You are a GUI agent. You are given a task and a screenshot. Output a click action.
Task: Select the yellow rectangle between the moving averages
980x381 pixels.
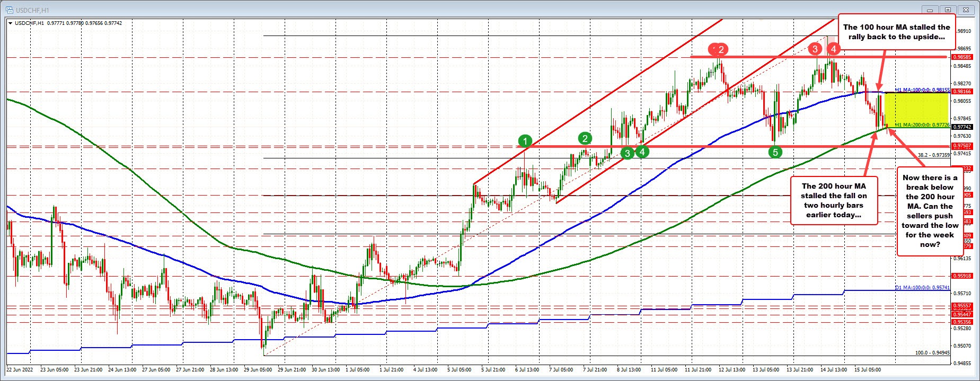[916, 110]
